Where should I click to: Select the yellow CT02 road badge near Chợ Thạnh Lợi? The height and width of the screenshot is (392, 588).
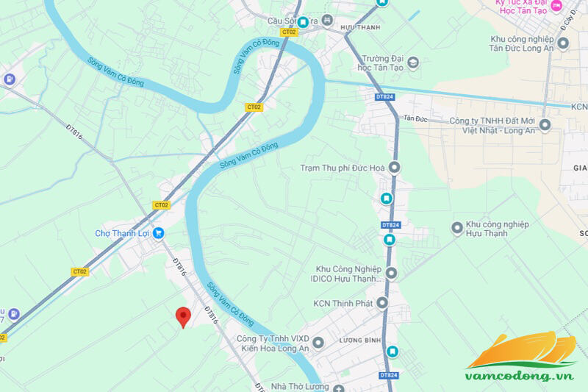point(162,205)
